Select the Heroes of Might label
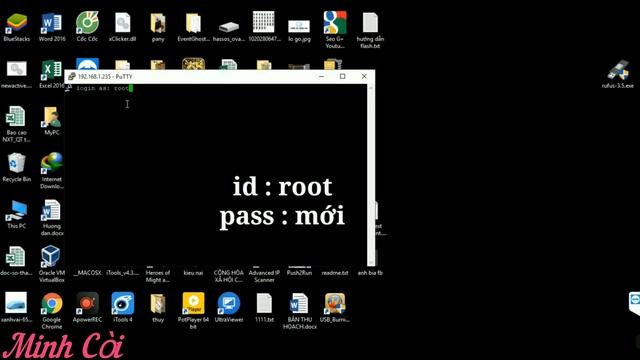This screenshot has height=360, width=640. 158,276
